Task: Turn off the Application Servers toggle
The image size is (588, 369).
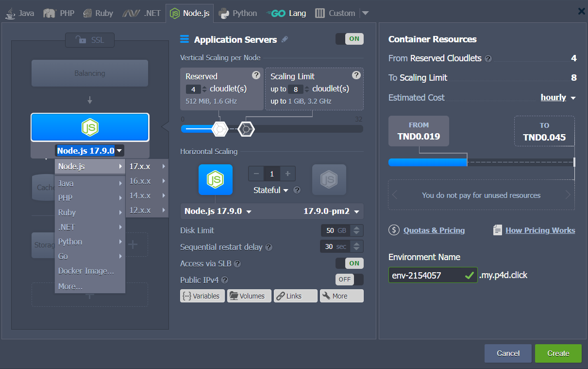Action: tap(350, 39)
